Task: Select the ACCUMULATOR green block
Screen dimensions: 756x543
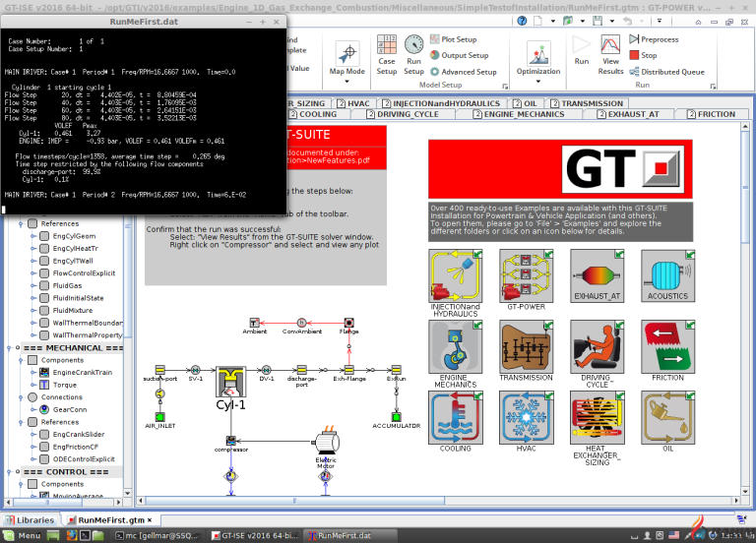Action: (x=397, y=417)
